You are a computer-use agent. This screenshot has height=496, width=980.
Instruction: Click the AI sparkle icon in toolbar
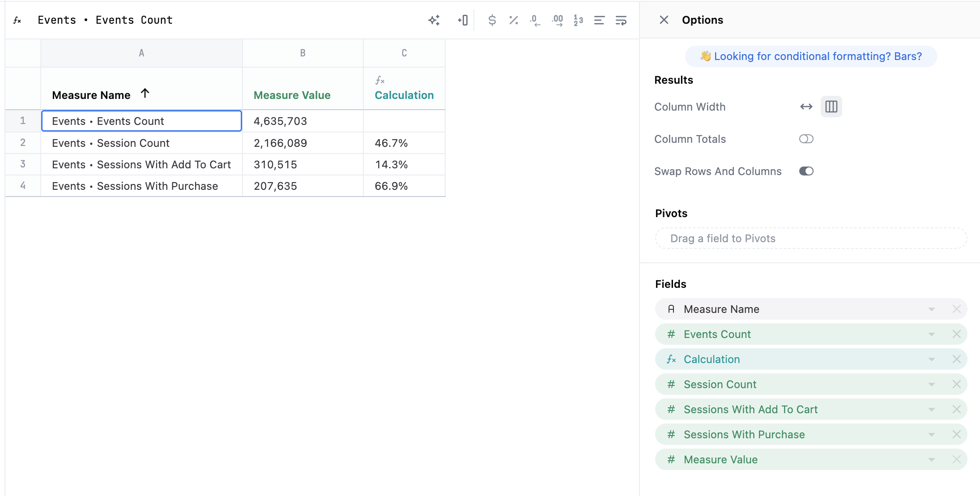pos(434,20)
